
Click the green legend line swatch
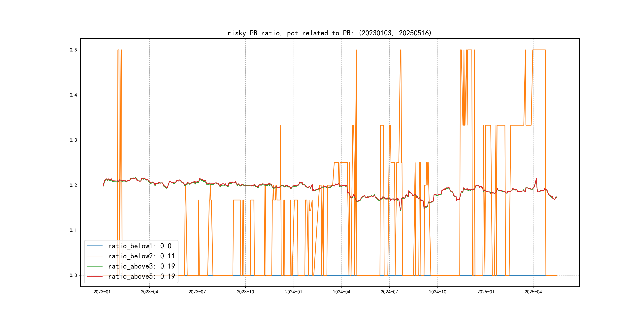click(x=94, y=266)
